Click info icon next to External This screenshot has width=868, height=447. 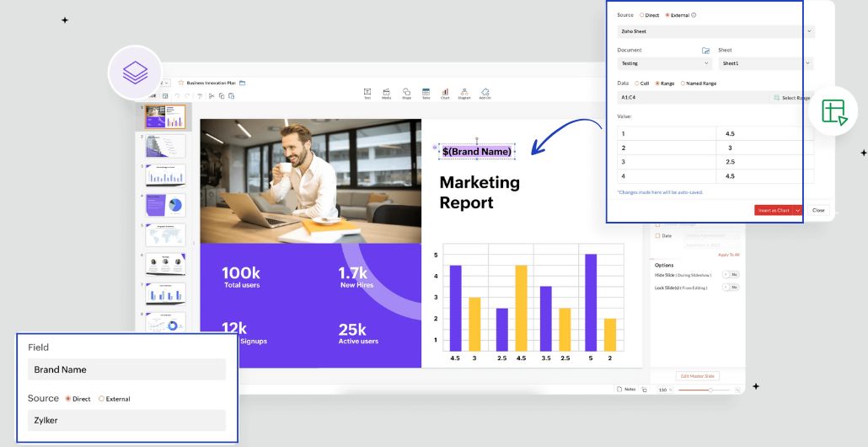tap(694, 15)
